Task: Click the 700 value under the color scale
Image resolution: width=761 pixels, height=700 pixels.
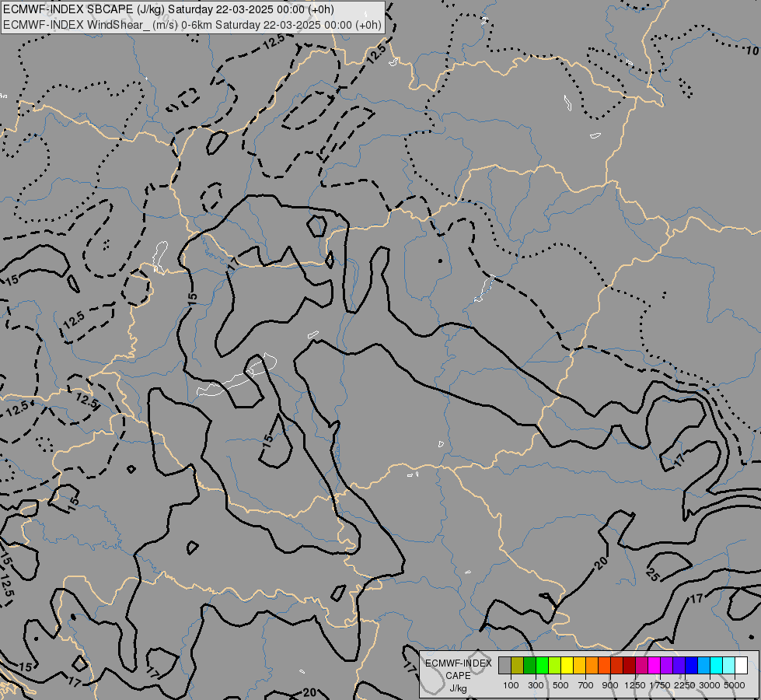Action: coord(586,685)
